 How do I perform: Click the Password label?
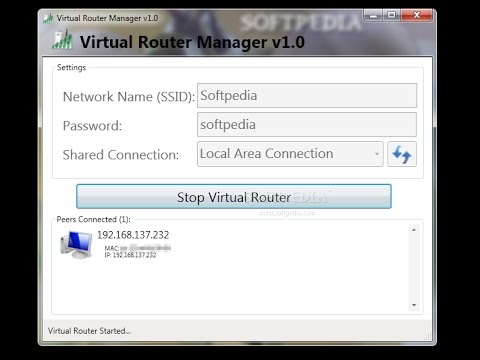pos(92,126)
